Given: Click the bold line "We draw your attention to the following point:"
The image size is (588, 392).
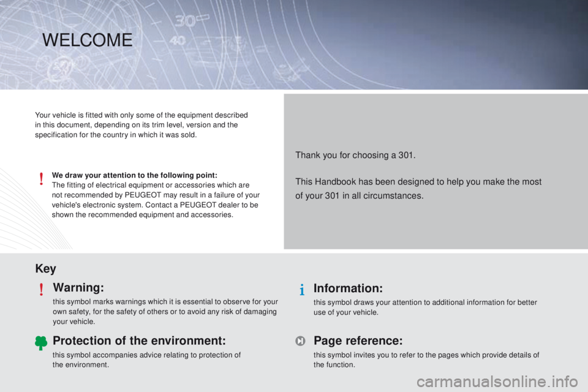Looking at the screenshot, I should click(135, 175).
